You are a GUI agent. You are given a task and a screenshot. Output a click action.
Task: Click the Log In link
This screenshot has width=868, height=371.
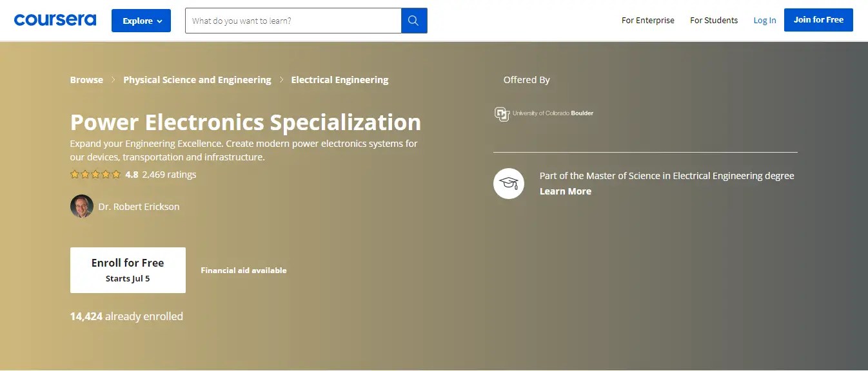(x=765, y=20)
